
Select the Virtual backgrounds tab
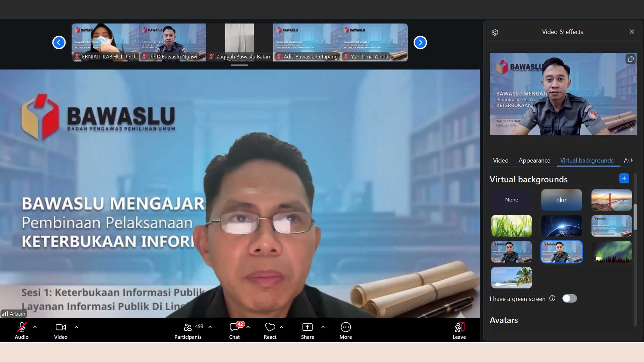[587, 161]
